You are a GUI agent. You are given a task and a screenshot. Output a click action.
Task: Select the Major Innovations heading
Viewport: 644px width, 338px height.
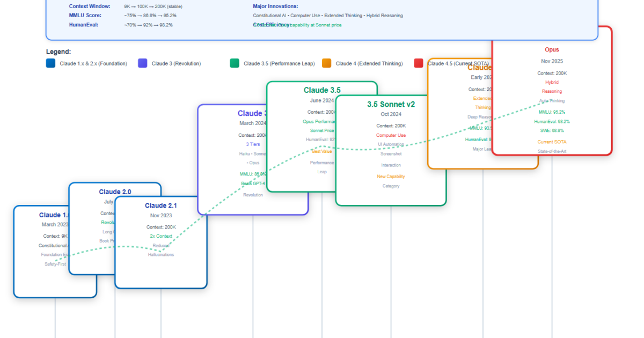275,6
